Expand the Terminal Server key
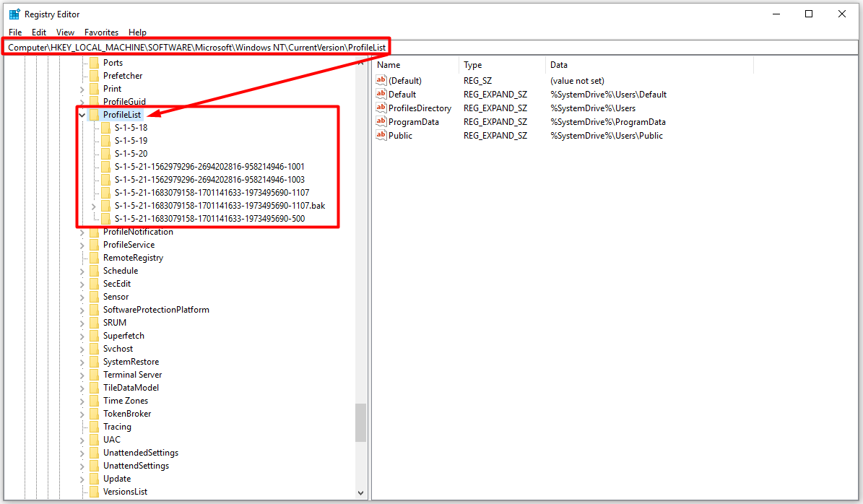The image size is (863, 504). (x=82, y=375)
